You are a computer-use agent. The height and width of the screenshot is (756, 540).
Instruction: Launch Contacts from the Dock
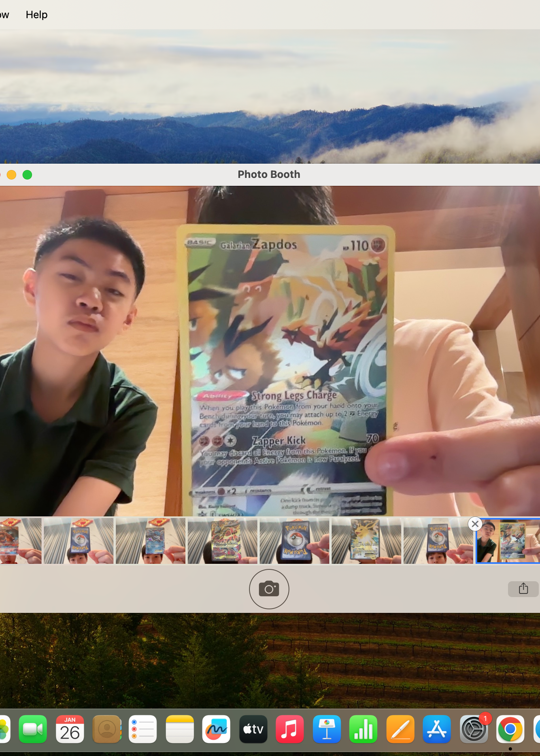107,729
